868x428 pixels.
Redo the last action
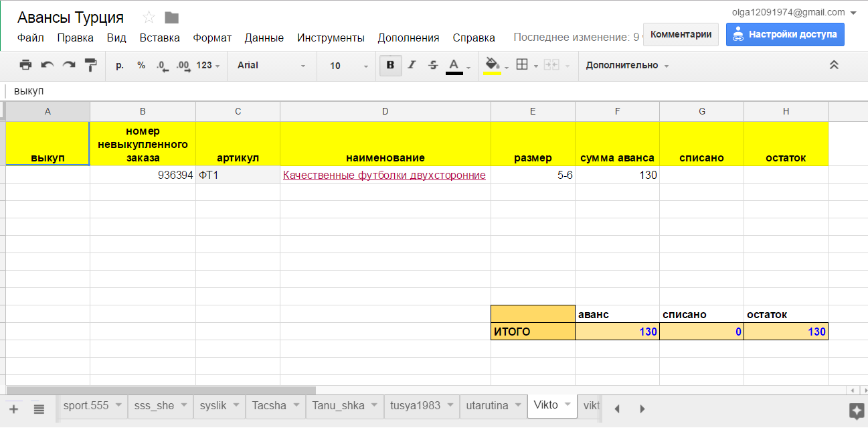coord(68,65)
